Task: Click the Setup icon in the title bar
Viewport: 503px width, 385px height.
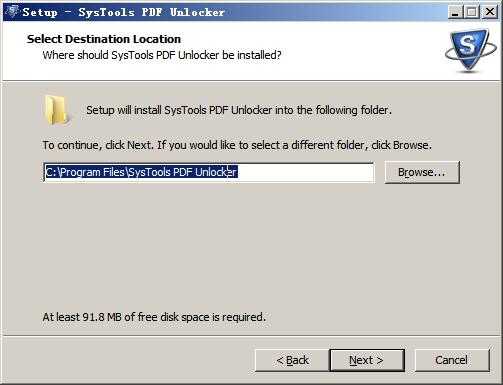Action: (12, 12)
